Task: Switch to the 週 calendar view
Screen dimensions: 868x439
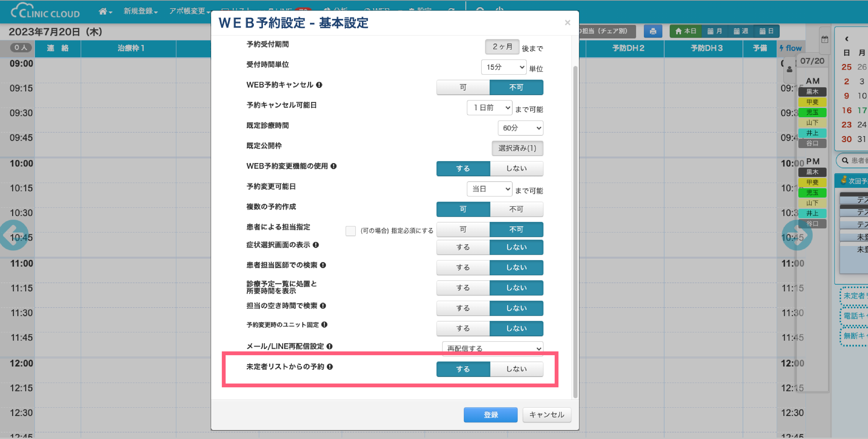Action: (x=741, y=31)
